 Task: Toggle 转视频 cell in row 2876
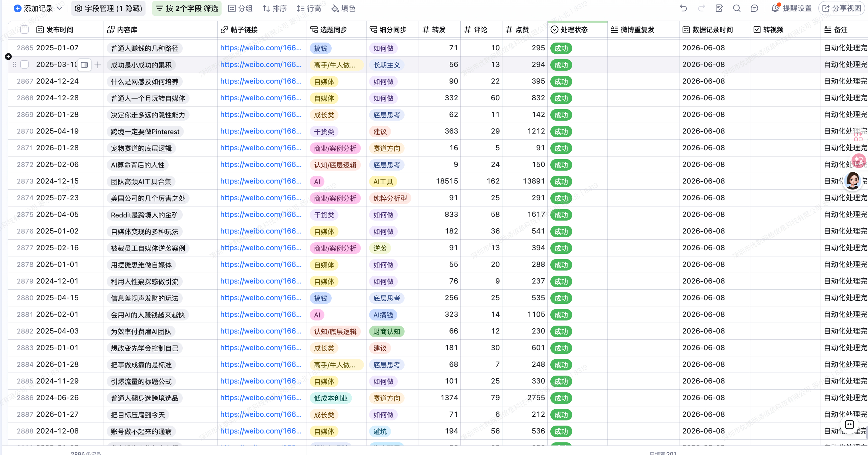point(785,232)
